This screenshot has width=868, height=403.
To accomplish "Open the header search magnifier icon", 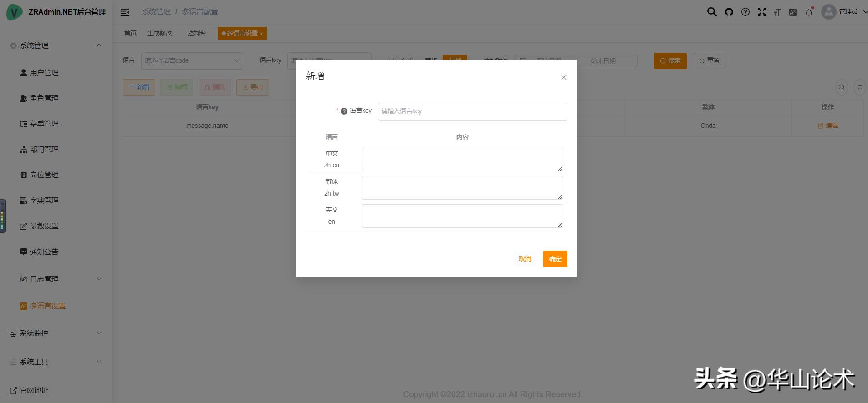I will point(711,12).
